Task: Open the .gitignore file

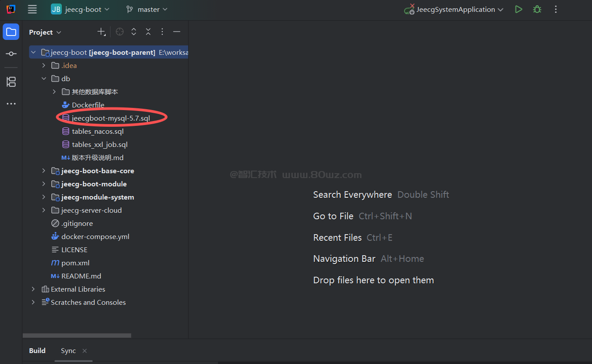Action: pos(77,223)
